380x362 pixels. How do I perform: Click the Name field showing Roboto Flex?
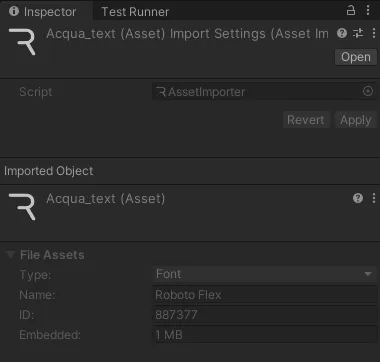click(265, 295)
